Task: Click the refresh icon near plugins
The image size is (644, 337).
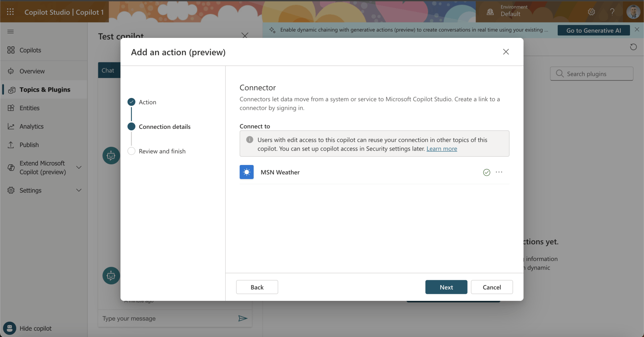Action: click(633, 47)
